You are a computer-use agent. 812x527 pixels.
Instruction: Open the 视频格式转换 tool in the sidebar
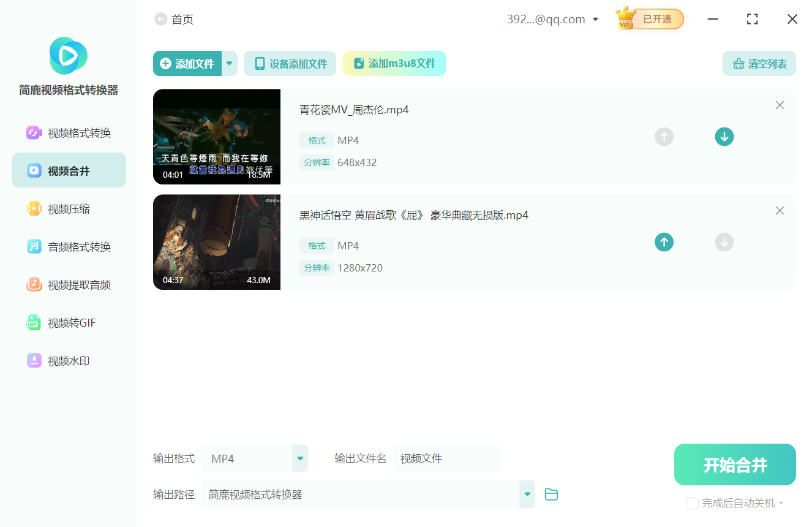pyautogui.click(x=69, y=132)
